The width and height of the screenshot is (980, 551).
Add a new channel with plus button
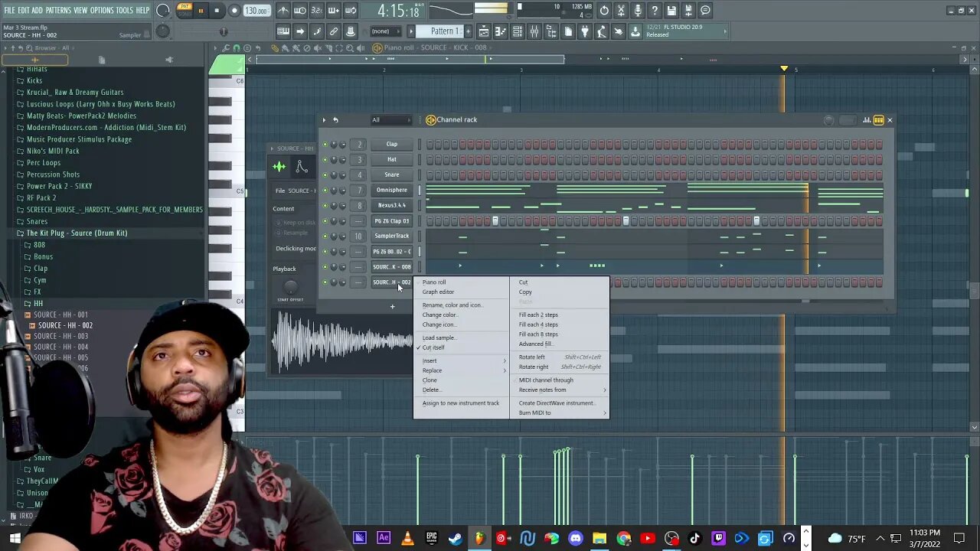(x=392, y=307)
